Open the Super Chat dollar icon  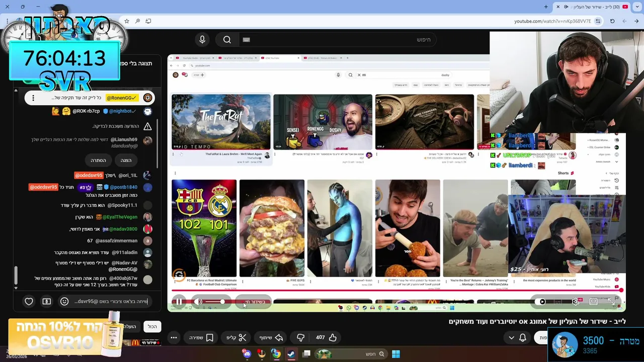click(47, 301)
